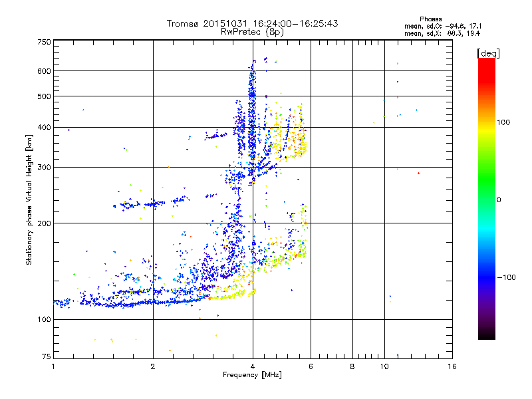The image size is (532, 399).
Task: Click the y-axis tick label '600'
Action: point(45,71)
